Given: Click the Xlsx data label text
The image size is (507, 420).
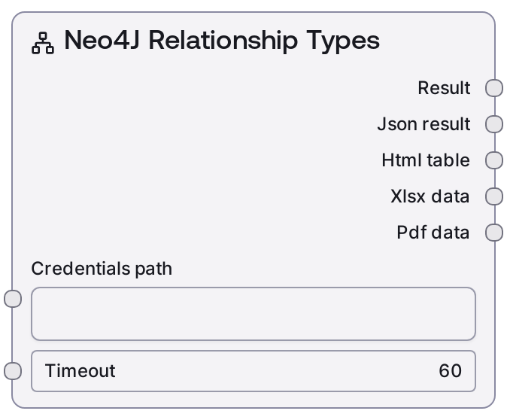Looking at the screenshot, I should tap(430, 196).
